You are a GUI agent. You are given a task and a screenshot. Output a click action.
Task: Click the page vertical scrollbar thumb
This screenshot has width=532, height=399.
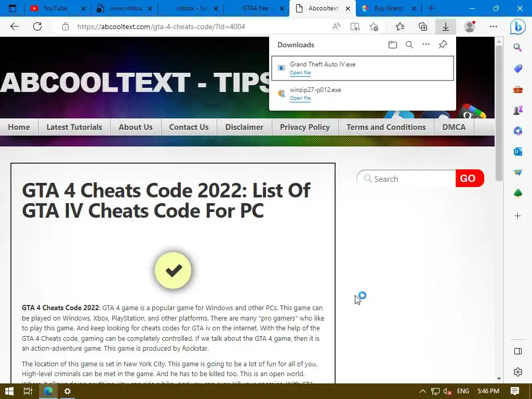click(499, 113)
